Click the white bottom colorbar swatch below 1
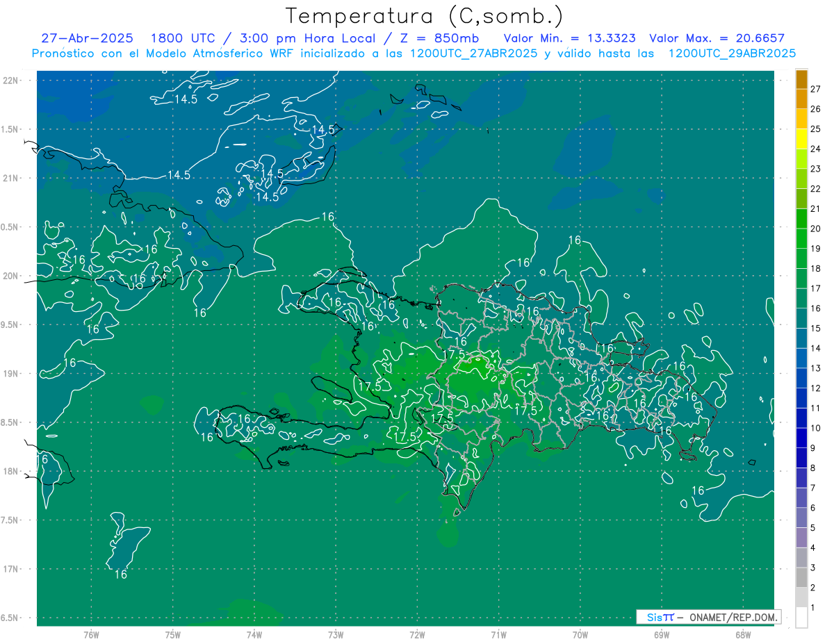The height and width of the screenshot is (644, 834). pyautogui.click(x=802, y=618)
